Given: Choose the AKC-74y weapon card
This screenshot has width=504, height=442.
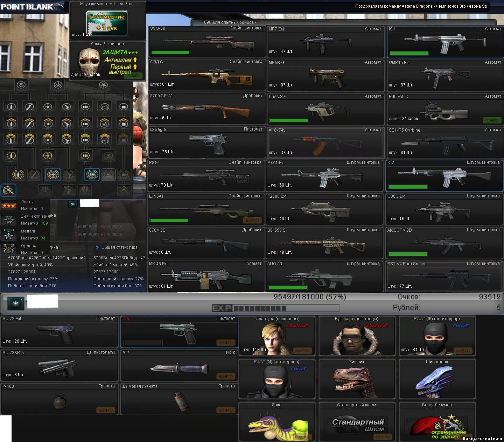Looking at the screenshot, I should click(325, 142).
